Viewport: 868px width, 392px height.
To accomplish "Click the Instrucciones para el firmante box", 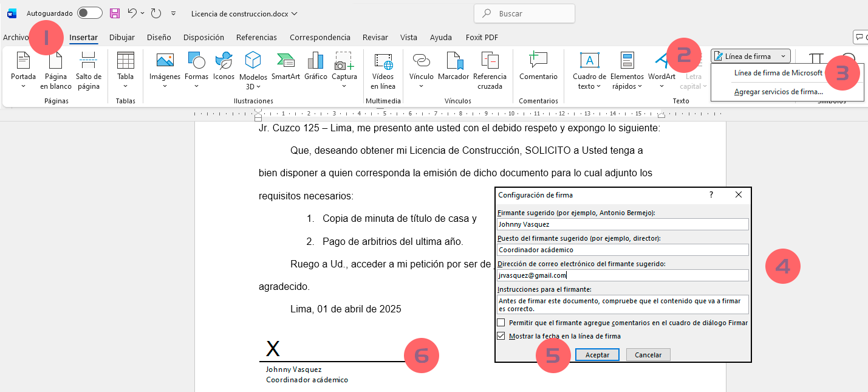I will 623,304.
